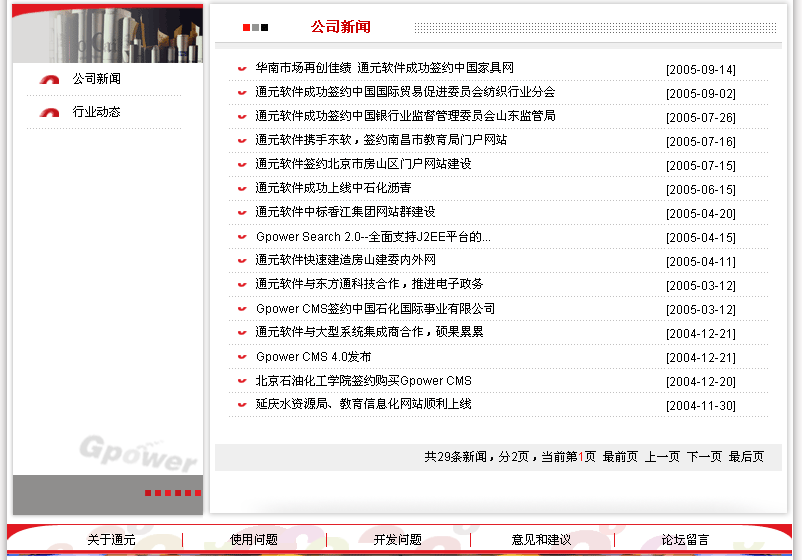Open news Gpower CMS签约中国石化国际事业有限公司
Viewport: 802px width, 560px height.
pyautogui.click(x=375, y=309)
